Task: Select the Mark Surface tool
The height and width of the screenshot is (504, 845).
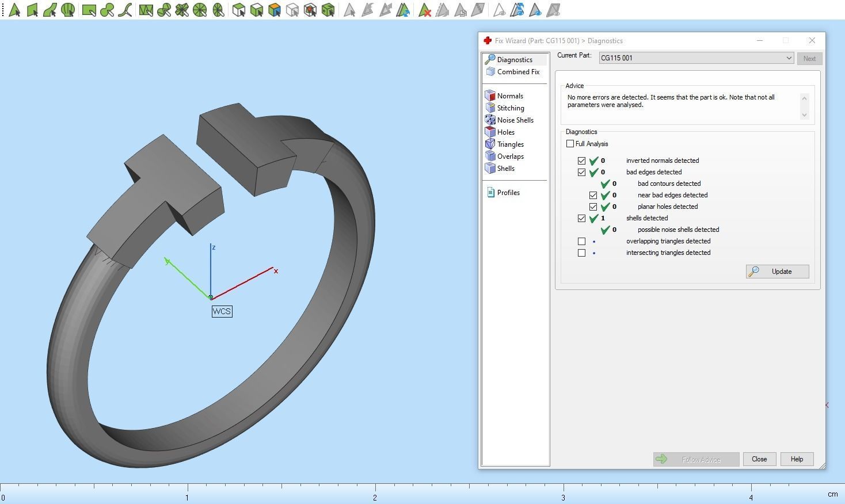Action: point(50,10)
